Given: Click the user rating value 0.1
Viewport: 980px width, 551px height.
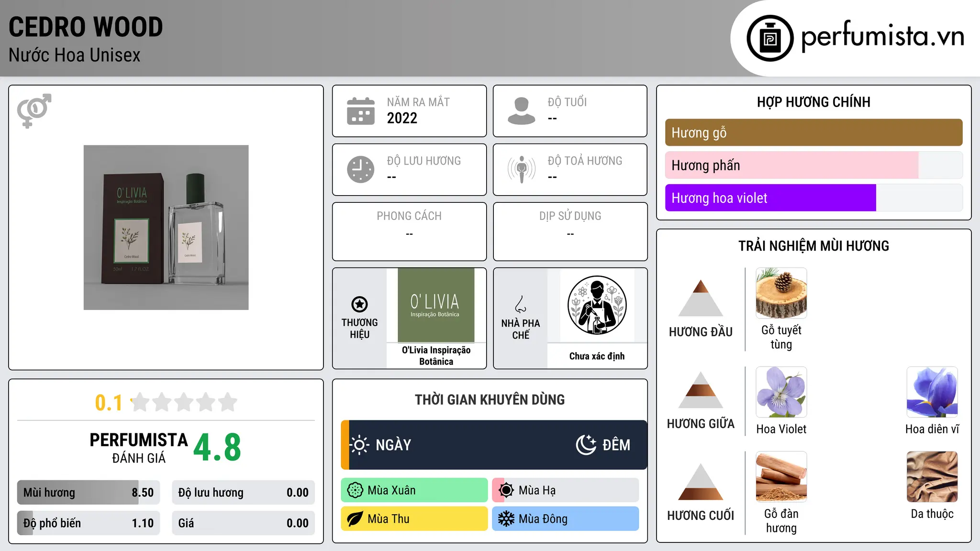Looking at the screenshot, I should (109, 403).
